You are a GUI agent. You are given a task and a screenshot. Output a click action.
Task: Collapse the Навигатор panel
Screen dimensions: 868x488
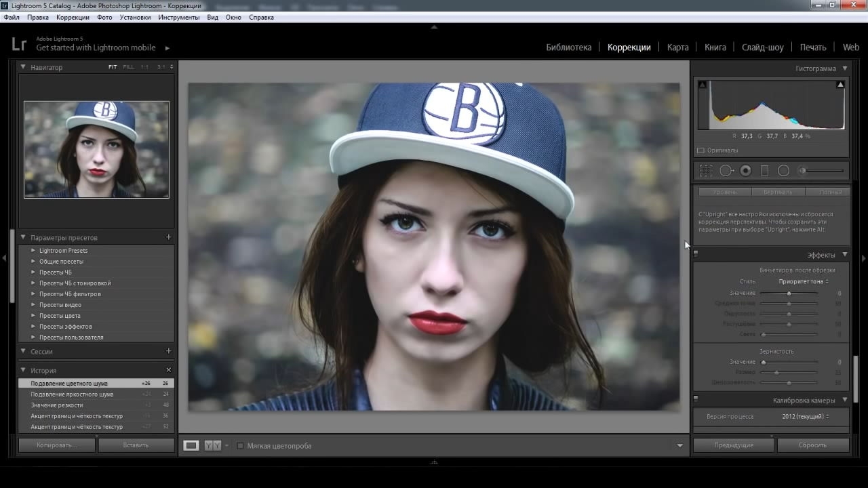pyautogui.click(x=23, y=67)
